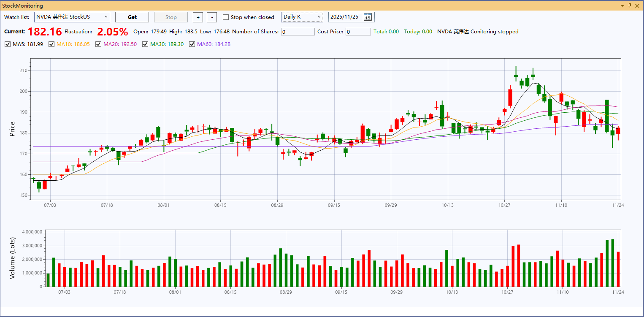Click the plus button to add stock
This screenshot has width=644, height=317.
pos(198,17)
